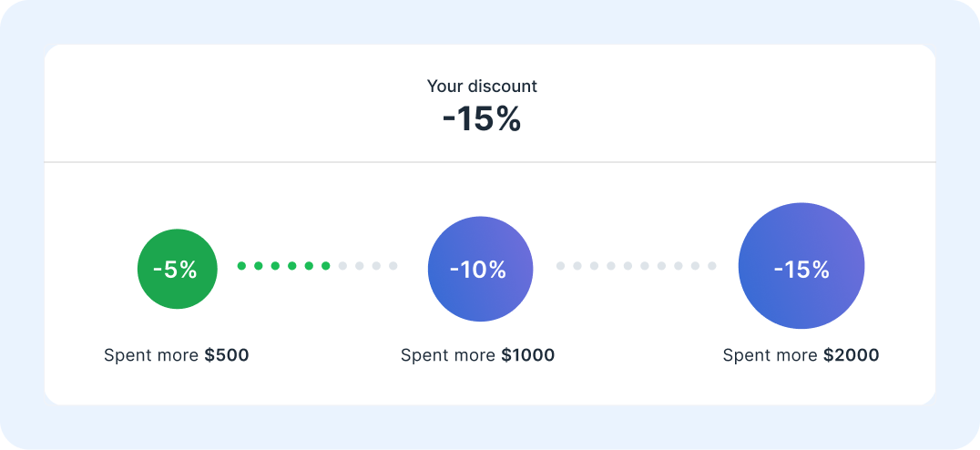The height and width of the screenshot is (450, 980).
Task: Click the "Spent more $500" caption
Action: coord(176,355)
